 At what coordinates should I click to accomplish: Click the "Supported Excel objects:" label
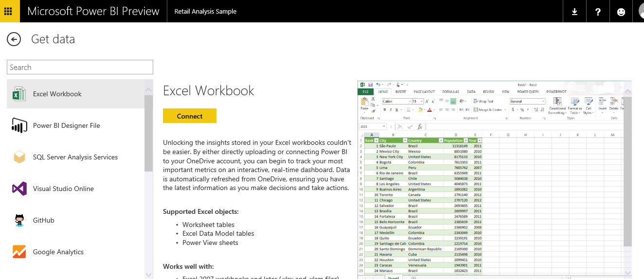click(x=201, y=211)
